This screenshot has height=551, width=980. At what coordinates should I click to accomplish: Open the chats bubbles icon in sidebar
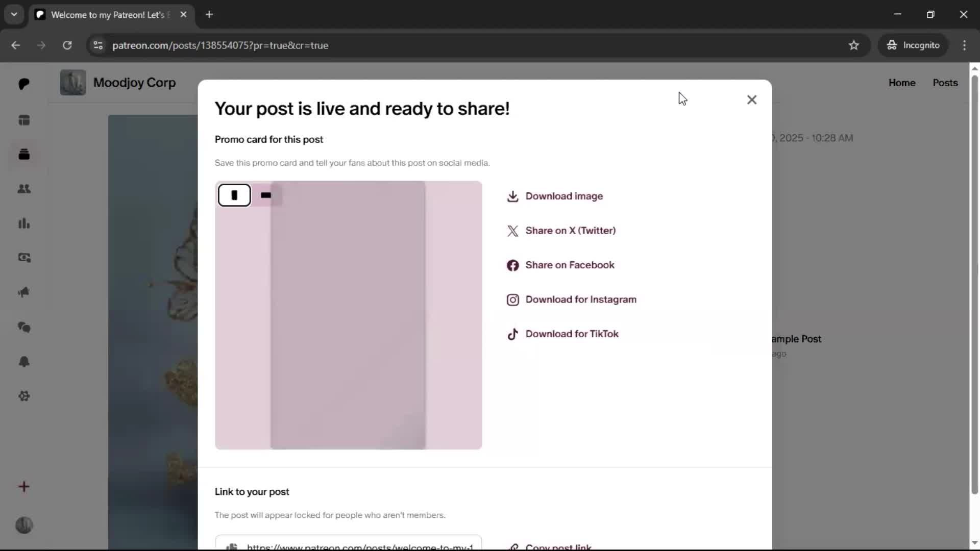(x=24, y=327)
